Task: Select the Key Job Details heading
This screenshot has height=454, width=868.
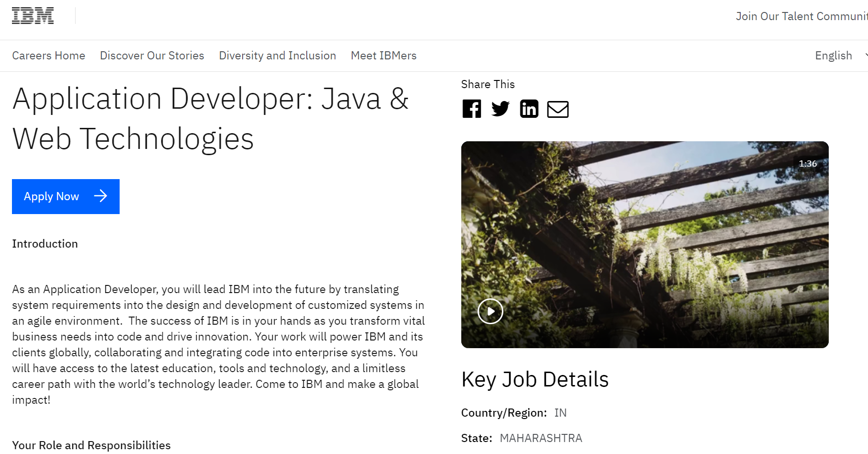Action: [534, 379]
